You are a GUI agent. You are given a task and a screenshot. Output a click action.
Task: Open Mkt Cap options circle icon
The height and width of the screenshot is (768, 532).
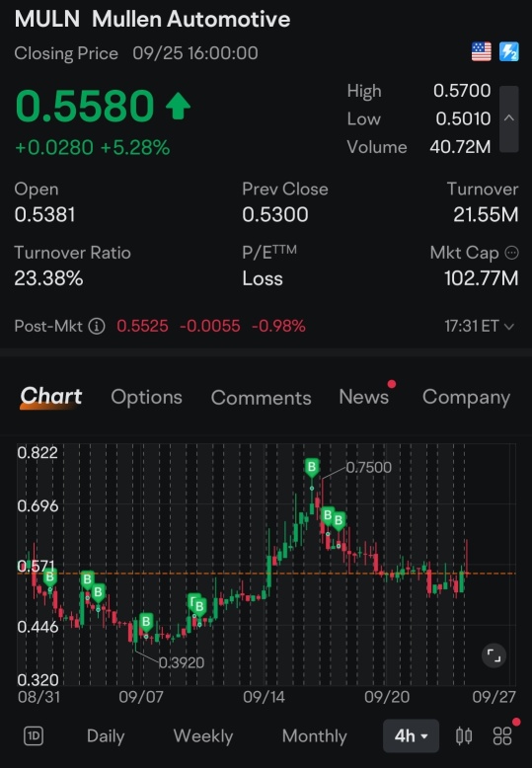click(511, 253)
